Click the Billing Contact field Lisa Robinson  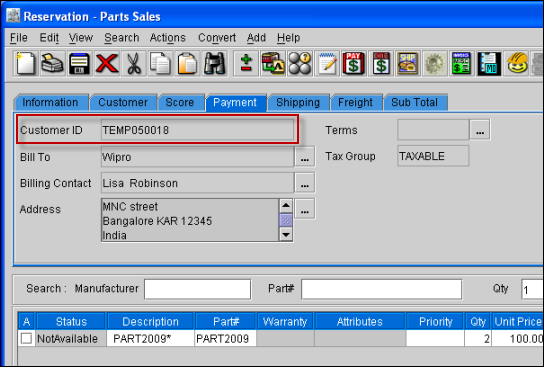197,183
